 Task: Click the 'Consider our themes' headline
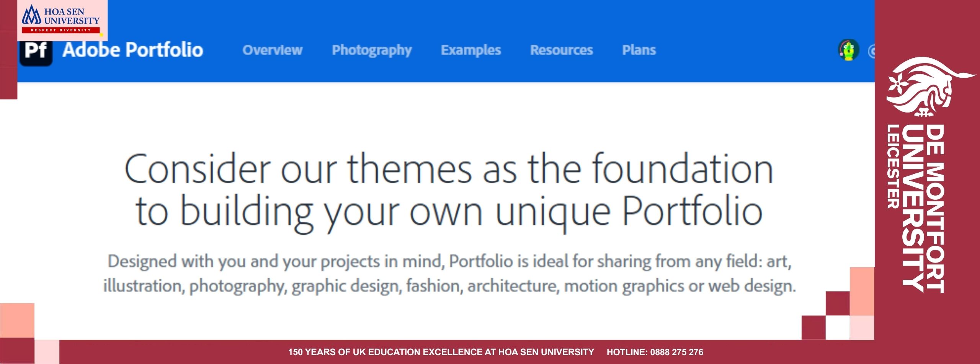coord(449,190)
